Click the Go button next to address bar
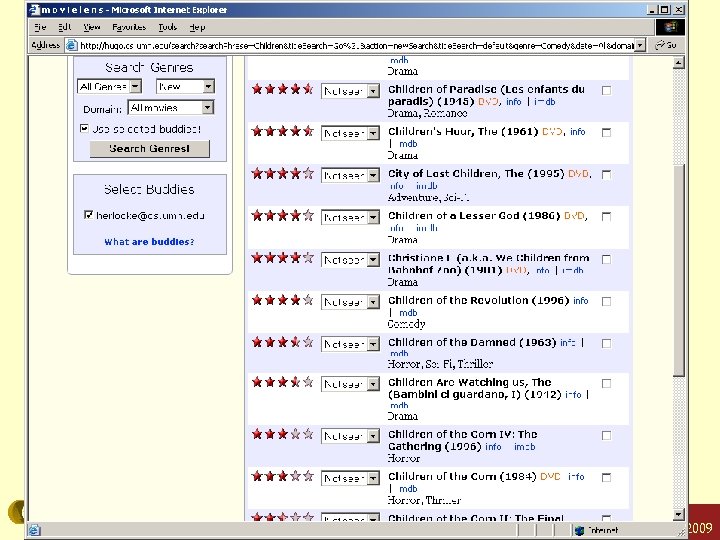Screen dimensions: 720x540 tap(666, 45)
